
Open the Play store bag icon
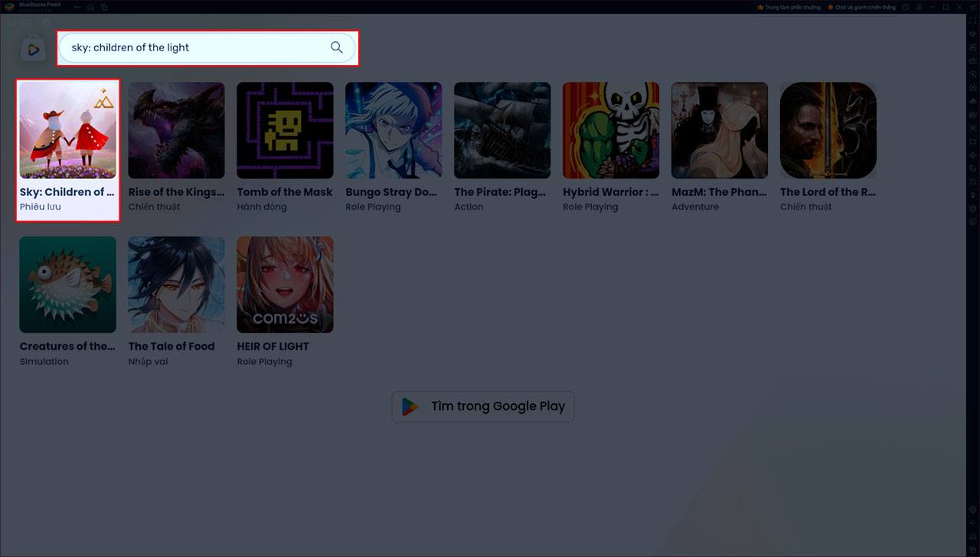[x=33, y=49]
